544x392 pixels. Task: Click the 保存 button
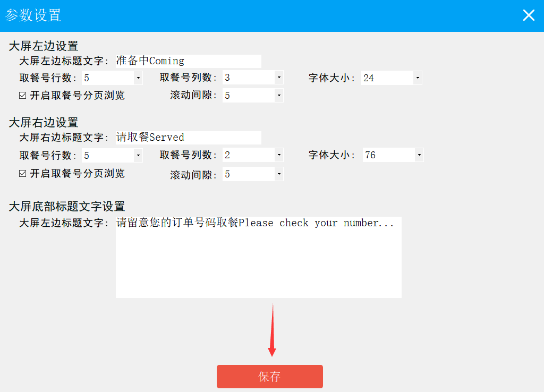269,377
